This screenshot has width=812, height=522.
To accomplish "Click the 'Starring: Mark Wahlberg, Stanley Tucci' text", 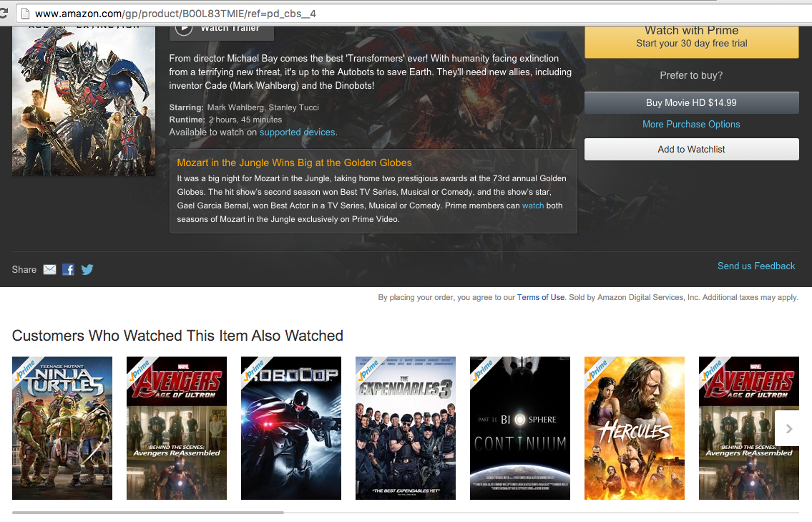I will pos(244,108).
